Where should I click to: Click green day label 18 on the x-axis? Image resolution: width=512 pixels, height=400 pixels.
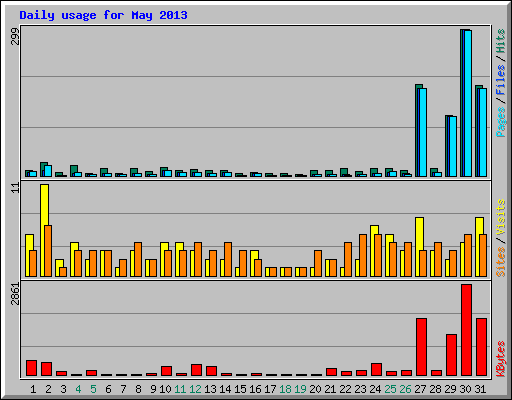click(x=285, y=389)
